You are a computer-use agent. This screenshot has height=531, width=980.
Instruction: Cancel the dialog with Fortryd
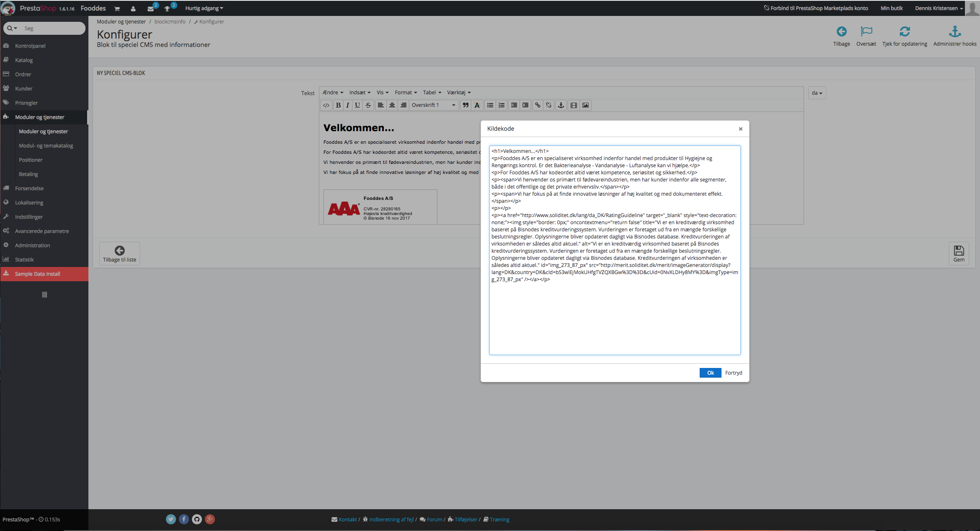[734, 373]
